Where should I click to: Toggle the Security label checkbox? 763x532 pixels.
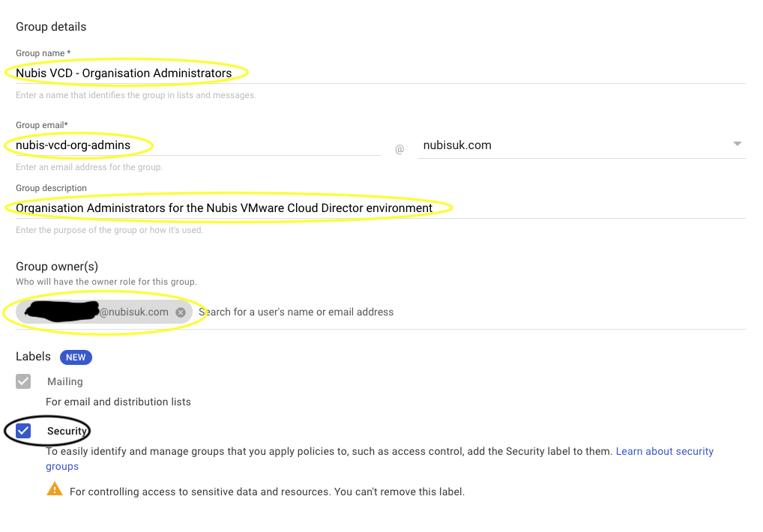click(23, 431)
